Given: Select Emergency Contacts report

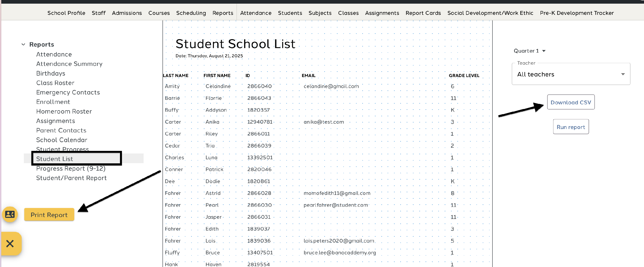Looking at the screenshot, I should click(68, 92).
